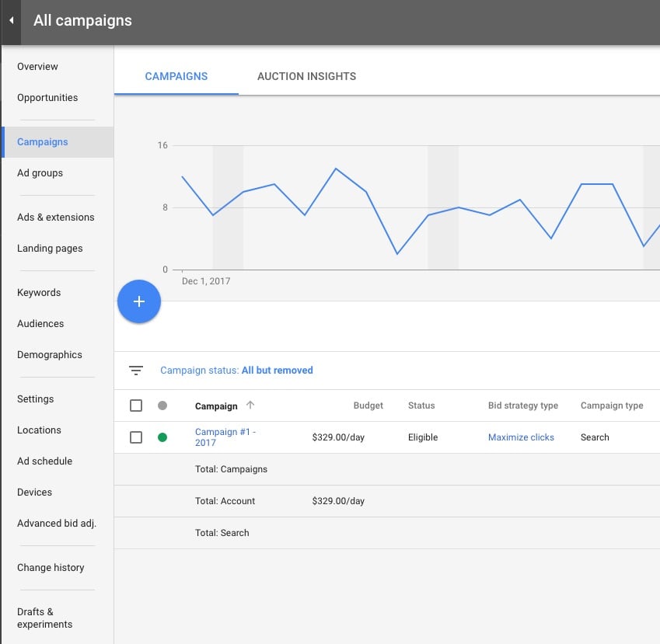Switch to the Campaigns tab
This screenshot has width=660, height=644.
[176, 76]
